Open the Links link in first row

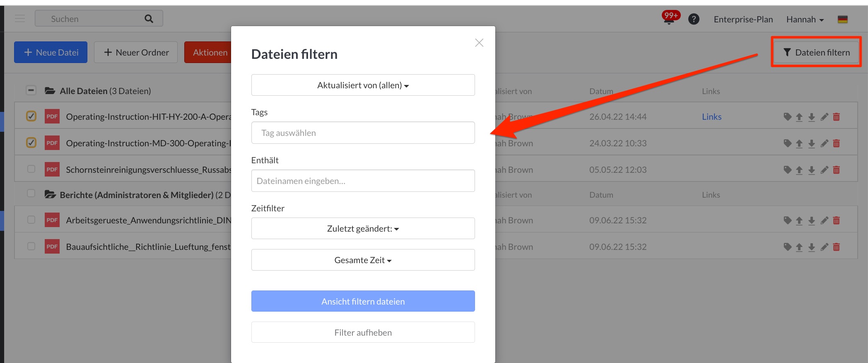tap(711, 117)
